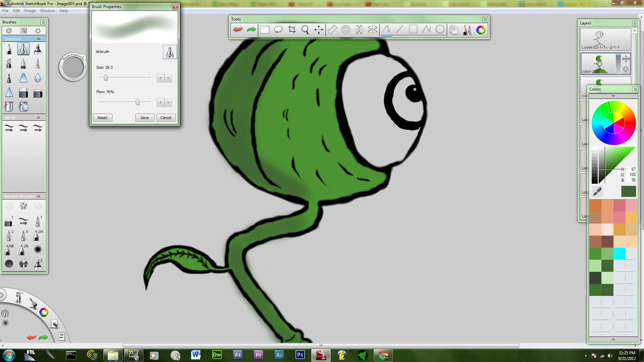
Task: Toggle the French Curve tool
Action: tap(359, 30)
